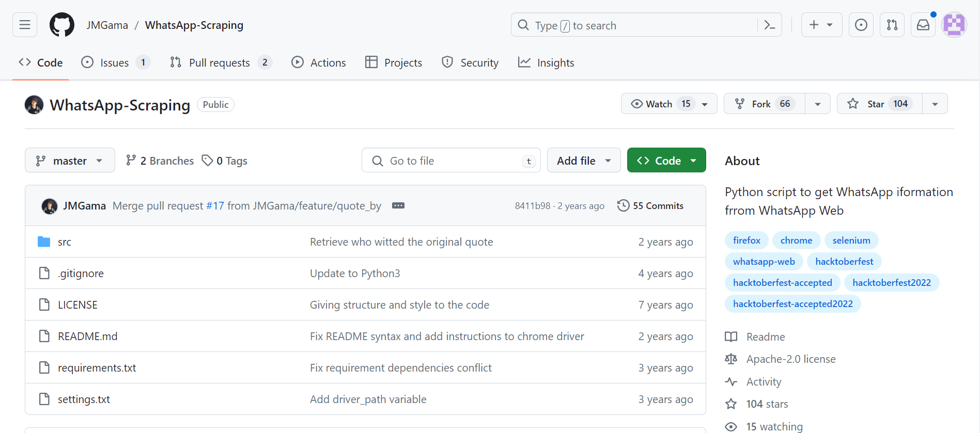The image size is (980, 433).
Task: Open the issues shortcut icon in header
Action: coord(861,25)
